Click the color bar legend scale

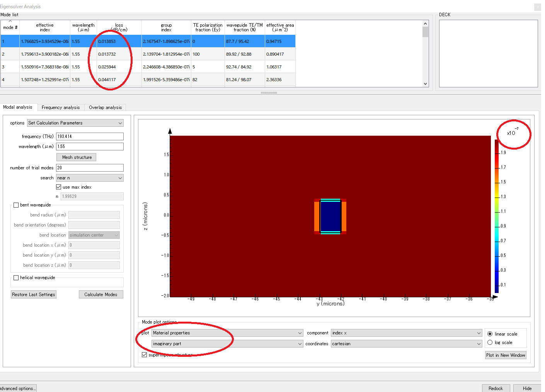[x=497, y=216]
